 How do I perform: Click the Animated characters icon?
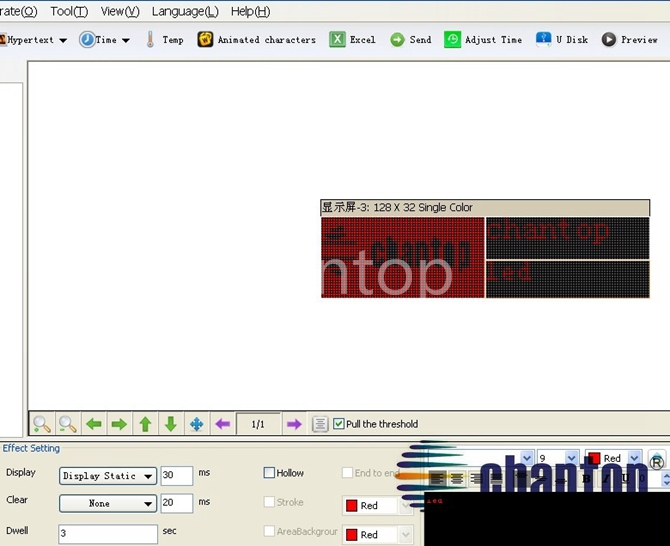205,40
